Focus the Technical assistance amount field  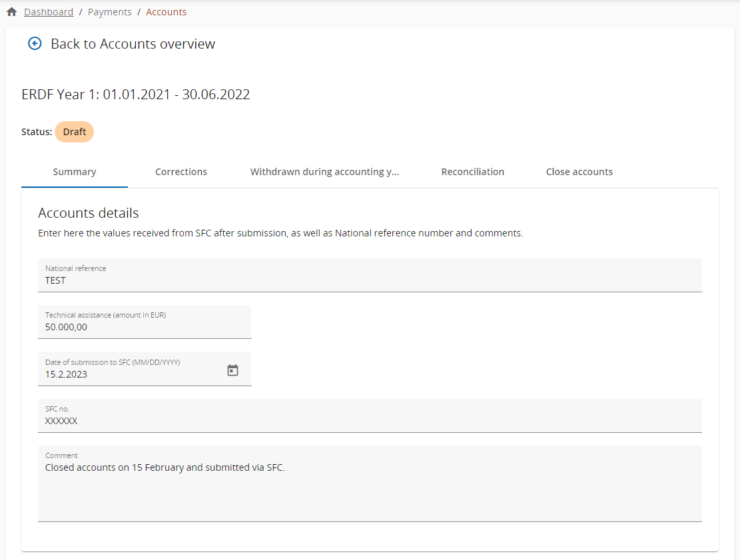click(x=145, y=327)
